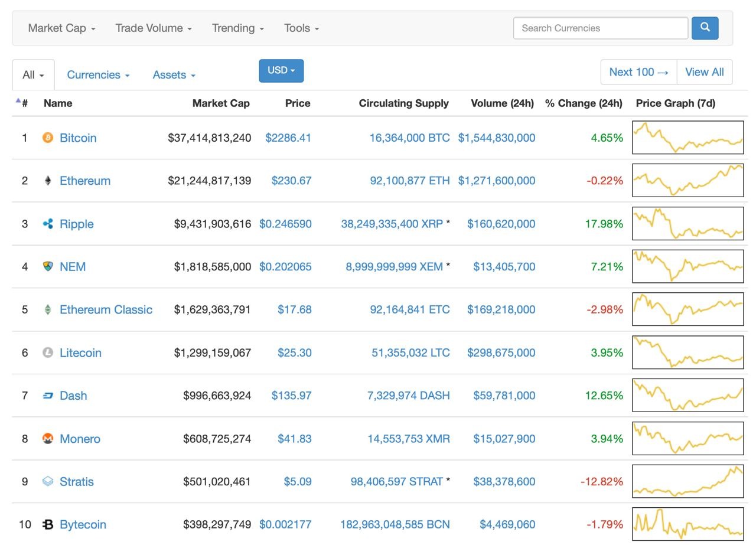
Task: Click the rank sort arrow icon
Action: pos(18,100)
